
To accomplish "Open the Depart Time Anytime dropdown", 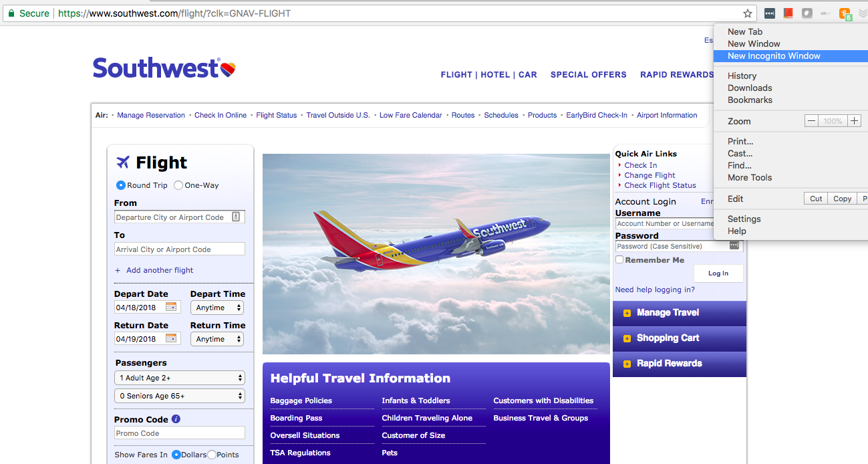I will tap(217, 308).
